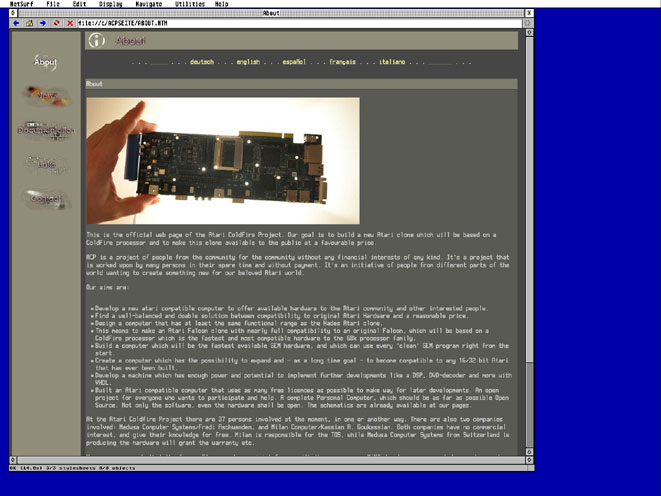
Task: Click the round info icon in About header
Action: pyautogui.click(x=97, y=40)
